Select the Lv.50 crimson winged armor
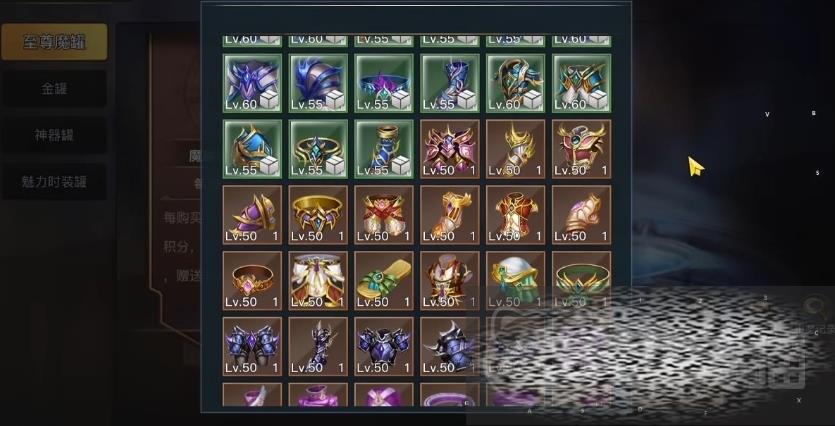This screenshot has height=426, width=835. click(450, 149)
